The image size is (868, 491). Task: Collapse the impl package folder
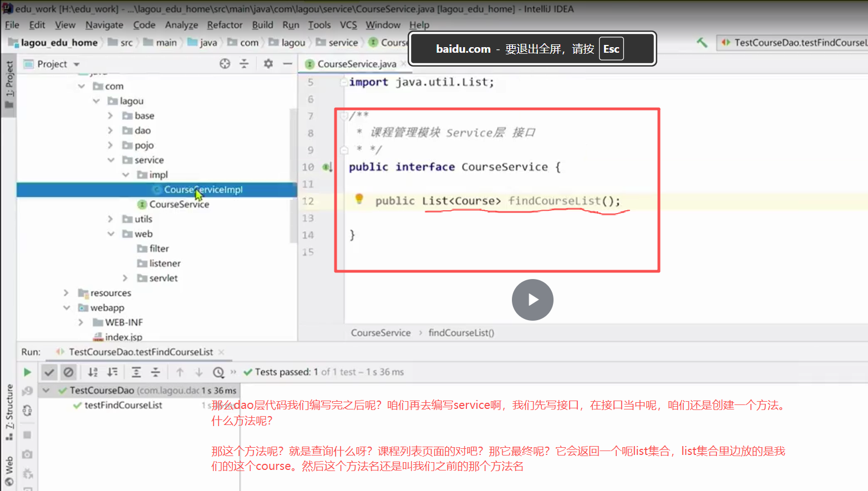(x=125, y=175)
